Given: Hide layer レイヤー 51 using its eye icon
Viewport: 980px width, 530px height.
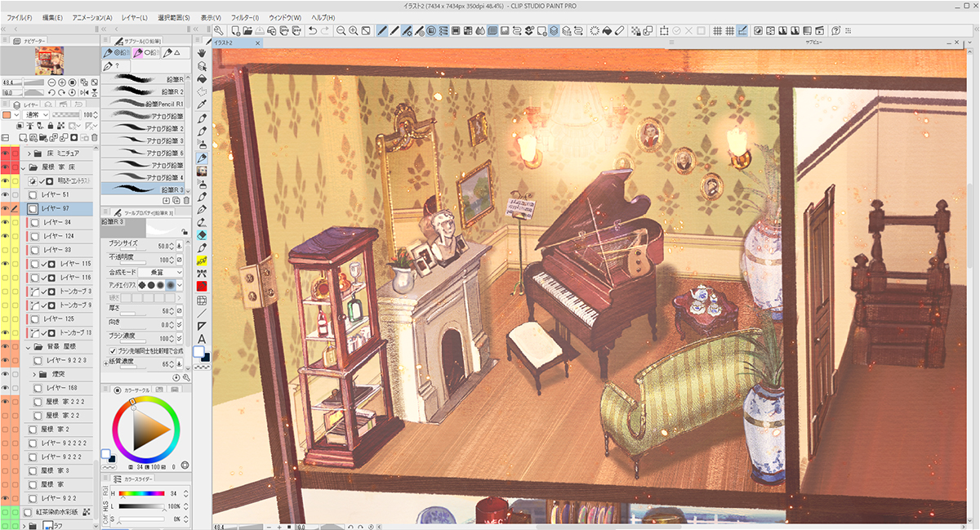Looking at the screenshot, I should 6,195.
